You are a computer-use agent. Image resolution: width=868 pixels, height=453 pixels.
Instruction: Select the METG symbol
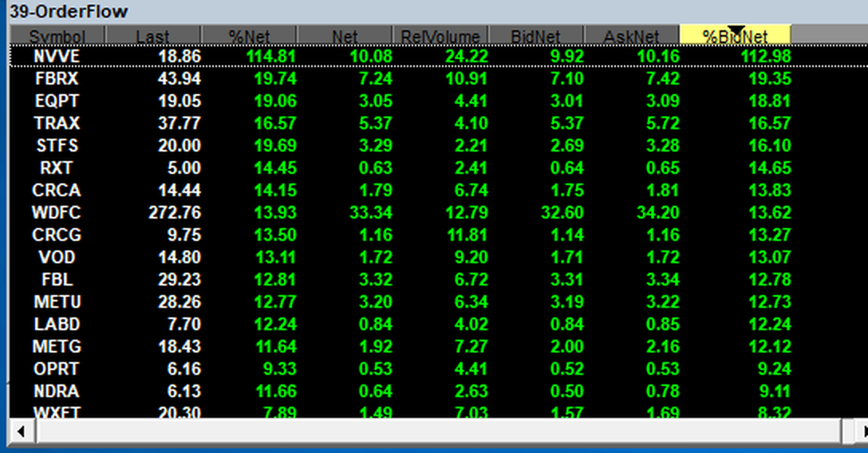(x=57, y=347)
